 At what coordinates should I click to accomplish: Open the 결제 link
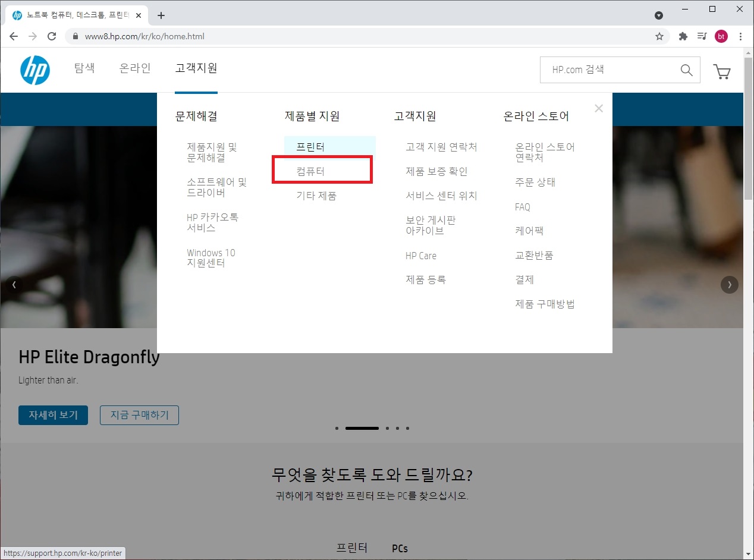tap(524, 279)
